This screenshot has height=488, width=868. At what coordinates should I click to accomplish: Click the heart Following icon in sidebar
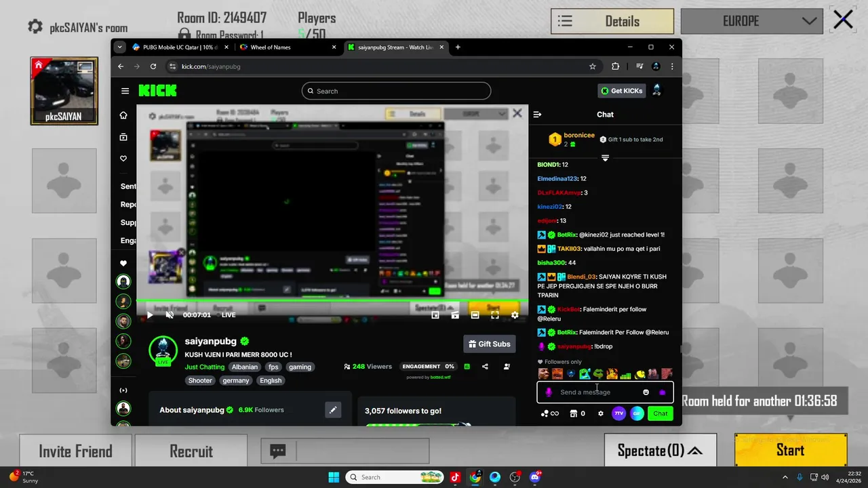(123, 159)
